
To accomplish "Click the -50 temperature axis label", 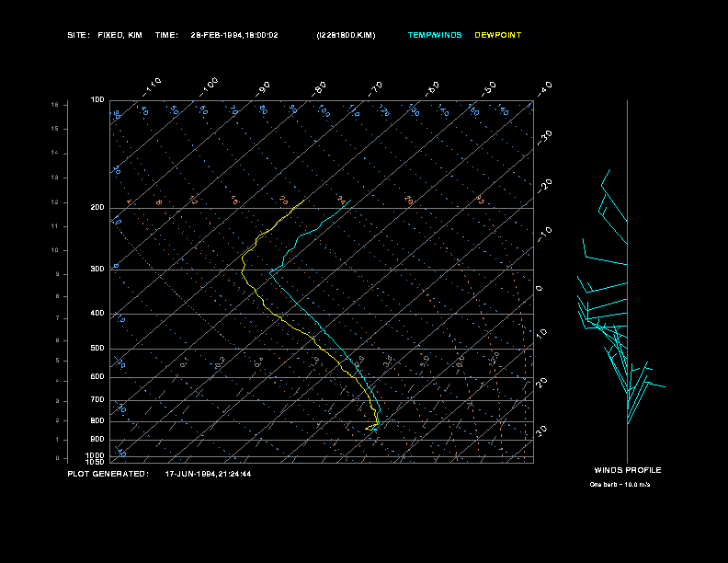I will pyautogui.click(x=488, y=89).
